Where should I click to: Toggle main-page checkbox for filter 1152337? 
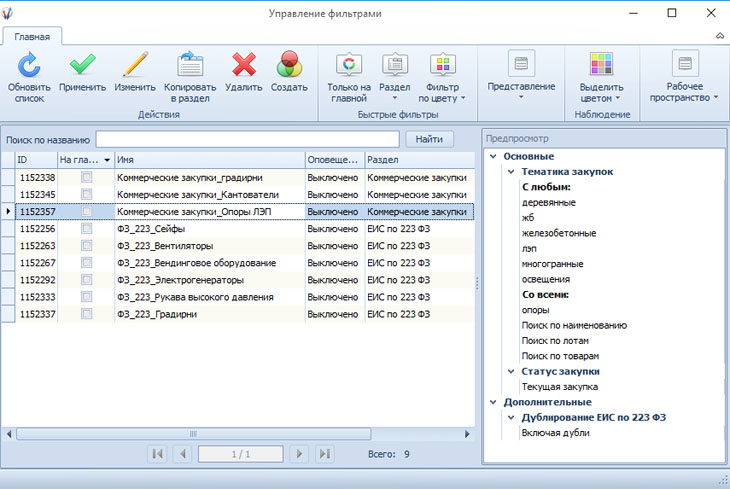click(87, 314)
